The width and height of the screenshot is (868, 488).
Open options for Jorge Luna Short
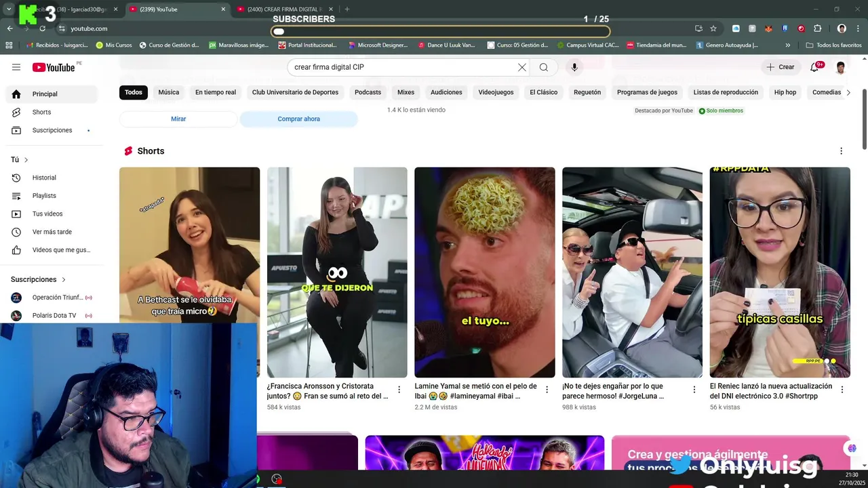694,390
